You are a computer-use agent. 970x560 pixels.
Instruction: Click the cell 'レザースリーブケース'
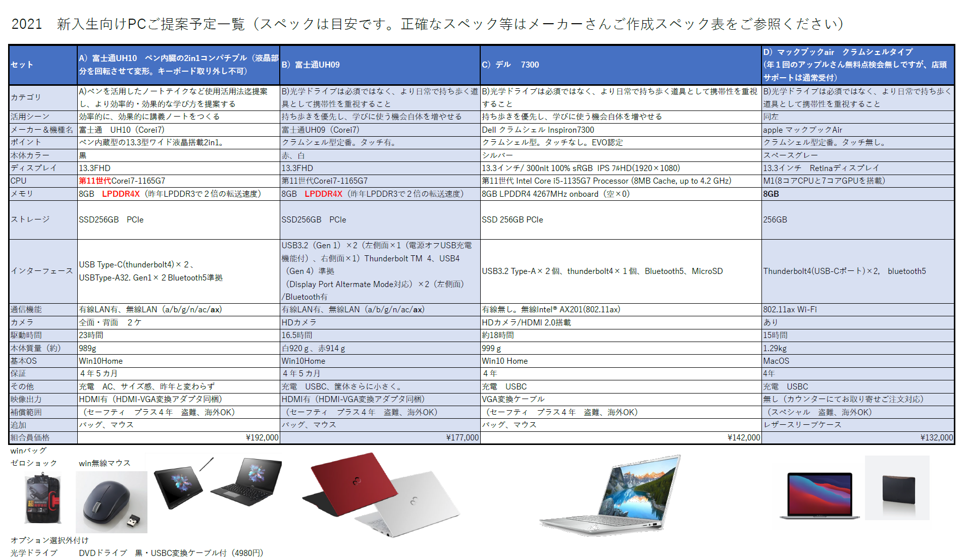pos(858,425)
